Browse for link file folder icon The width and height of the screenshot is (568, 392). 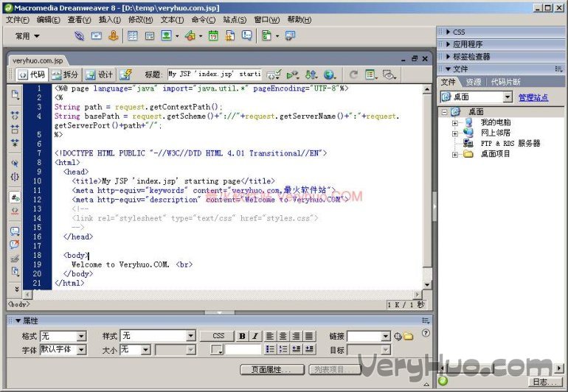click(408, 336)
